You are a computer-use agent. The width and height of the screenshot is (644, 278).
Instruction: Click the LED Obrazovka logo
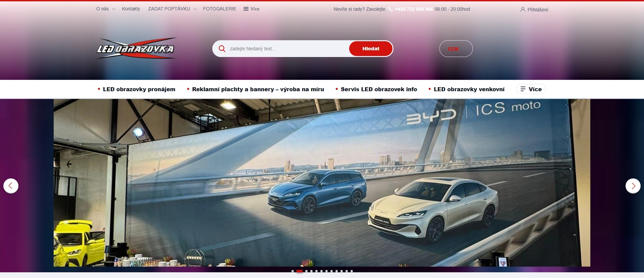pyautogui.click(x=136, y=49)
